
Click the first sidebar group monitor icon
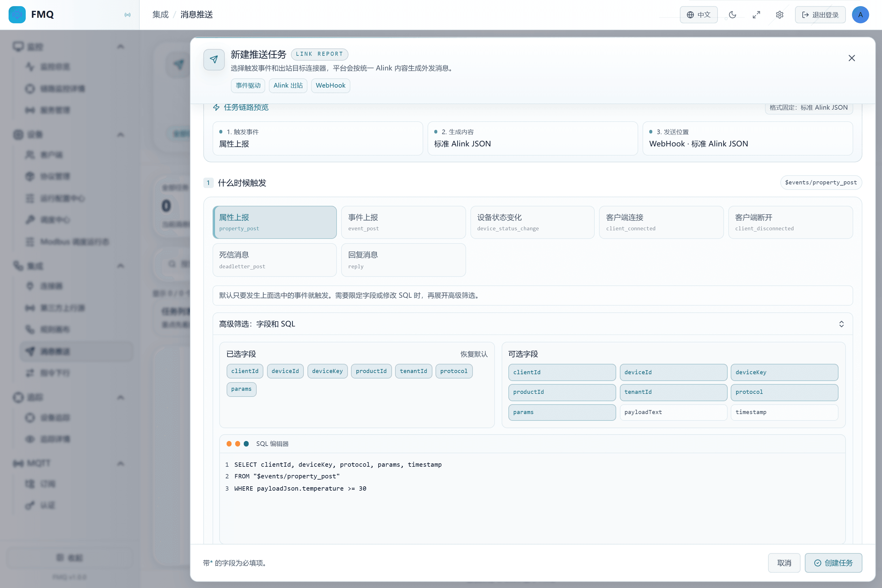tap(18, 47)
